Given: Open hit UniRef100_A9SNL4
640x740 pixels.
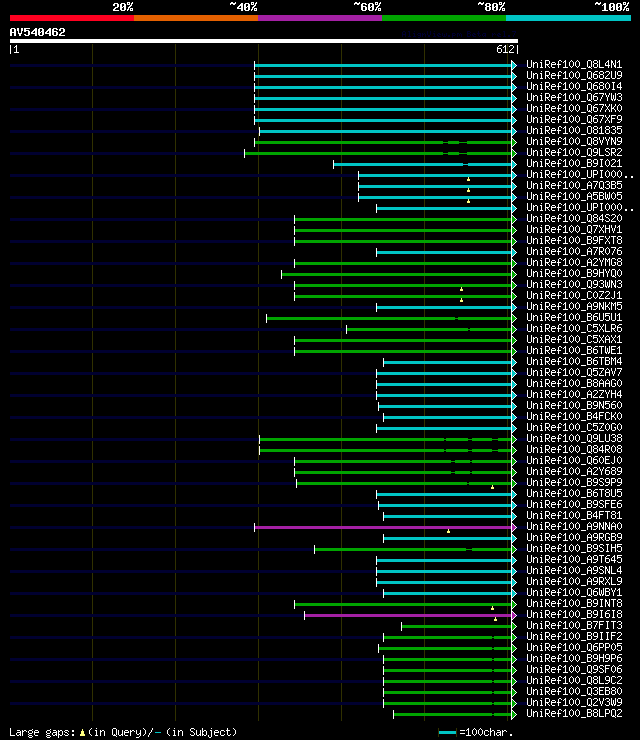Looking at the screenshot, I should (574, 571).
